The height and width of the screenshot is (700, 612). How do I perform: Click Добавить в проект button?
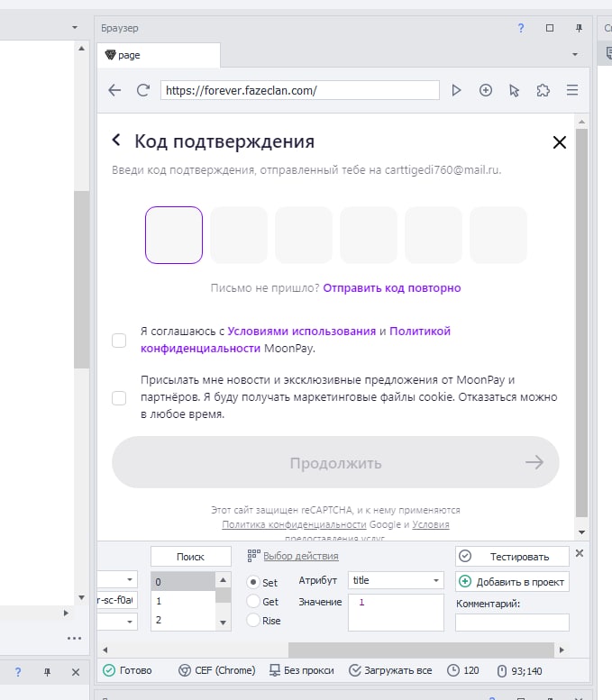[x=512, y=582]
